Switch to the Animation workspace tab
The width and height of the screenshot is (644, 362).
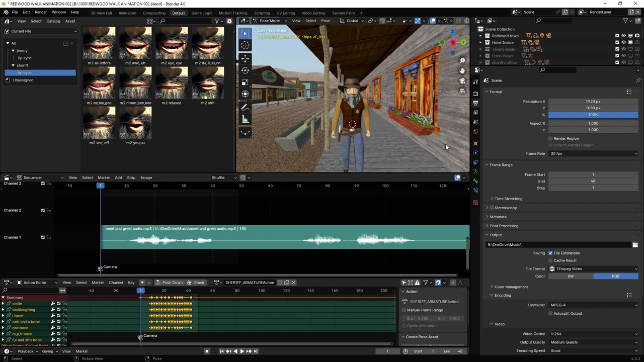(x=127, y=13)
